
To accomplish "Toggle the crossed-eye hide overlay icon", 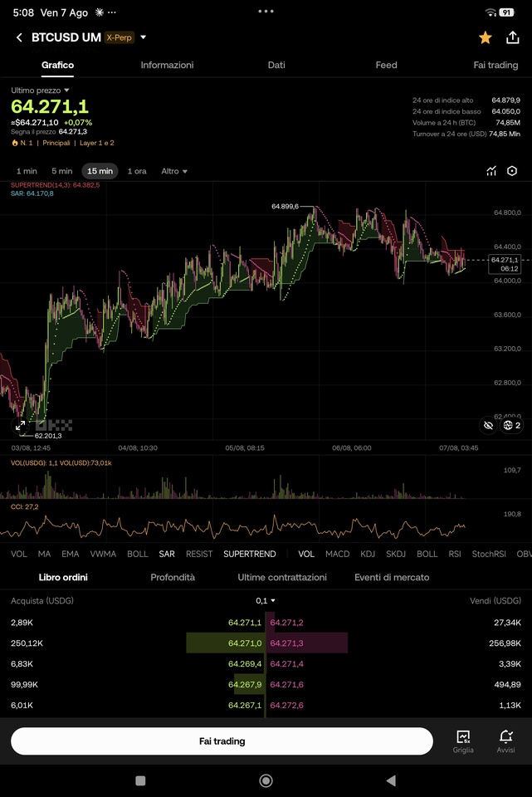I will tap(488, 425).
